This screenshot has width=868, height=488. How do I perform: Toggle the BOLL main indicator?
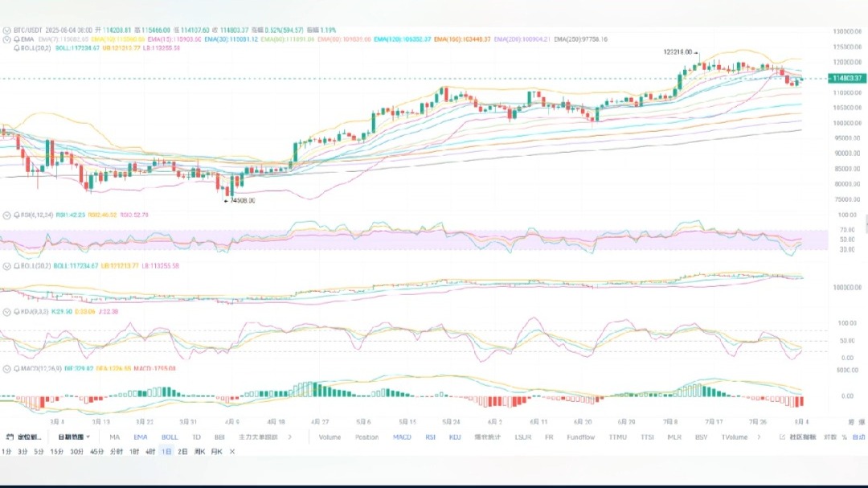click(170, 437)
